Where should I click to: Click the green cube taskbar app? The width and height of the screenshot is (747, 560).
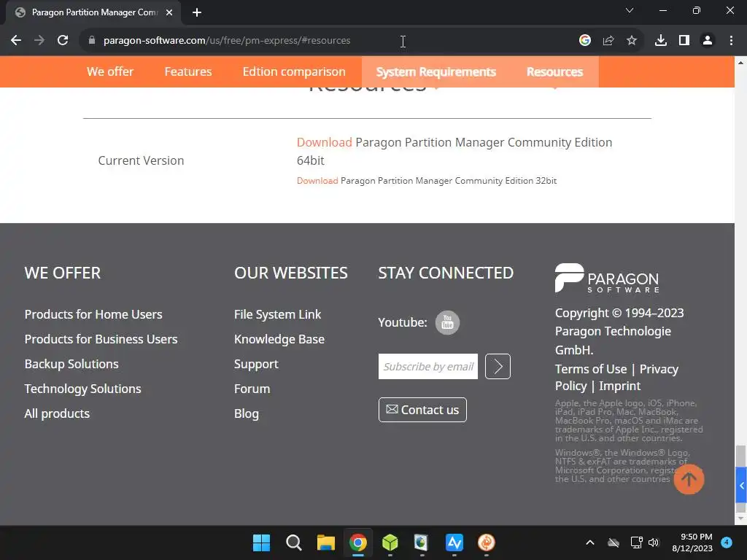(390, 542)
